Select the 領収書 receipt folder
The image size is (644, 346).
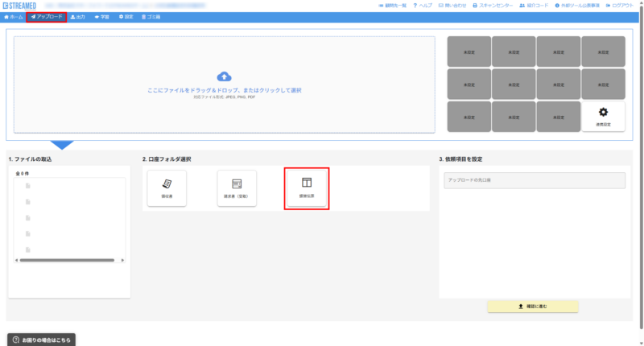(167, 188)
